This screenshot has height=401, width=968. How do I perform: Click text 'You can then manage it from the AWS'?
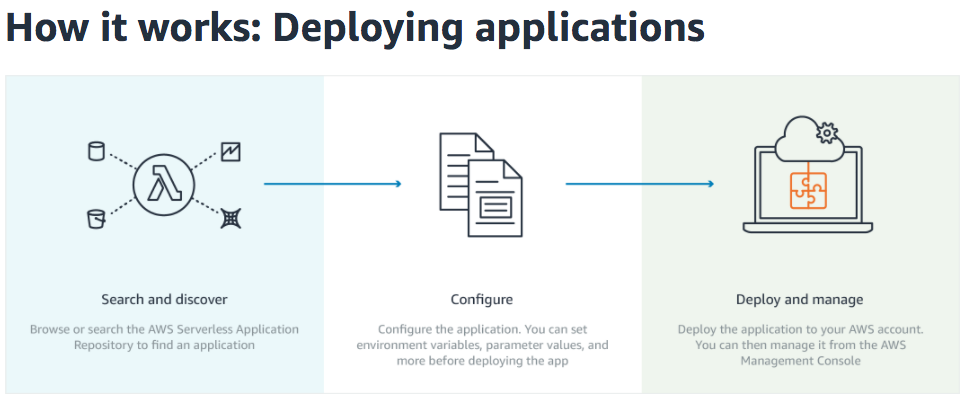point(801,345)
